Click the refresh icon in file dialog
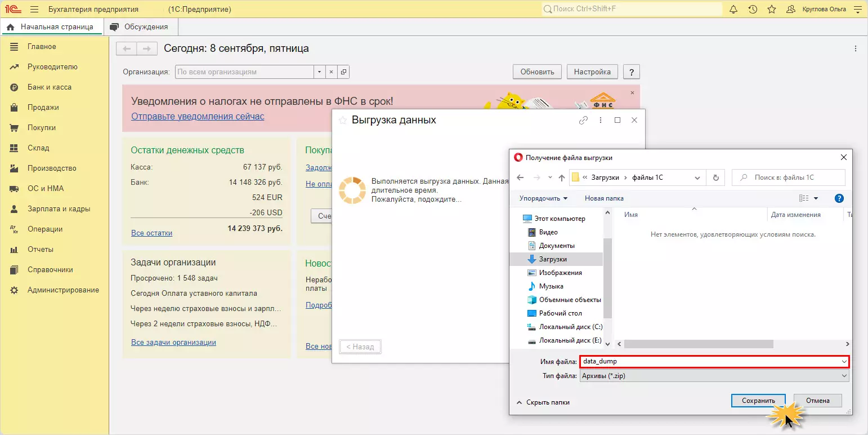This screenshot has width=868, height=435. (x=715, y=177)
